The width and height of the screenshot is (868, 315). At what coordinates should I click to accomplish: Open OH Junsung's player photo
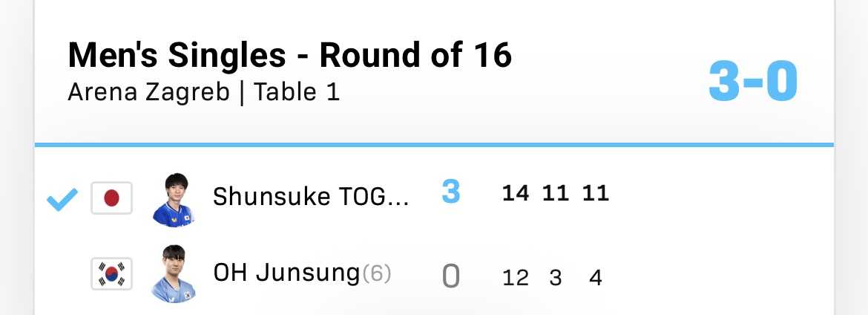pos(173,274)
